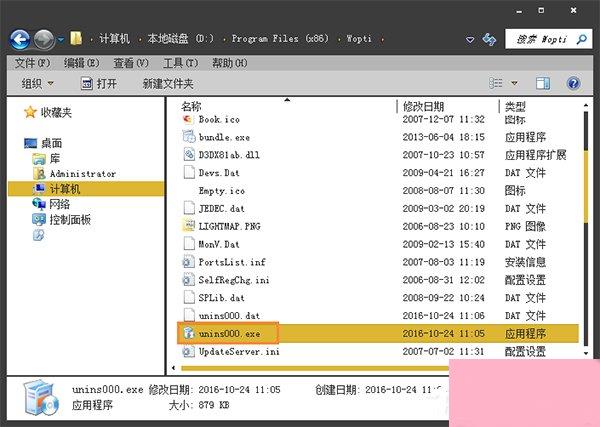Select 库 in navigation pane
This screenshot has width=600, height=427.
pyautogui.click(x=46, y=158)
